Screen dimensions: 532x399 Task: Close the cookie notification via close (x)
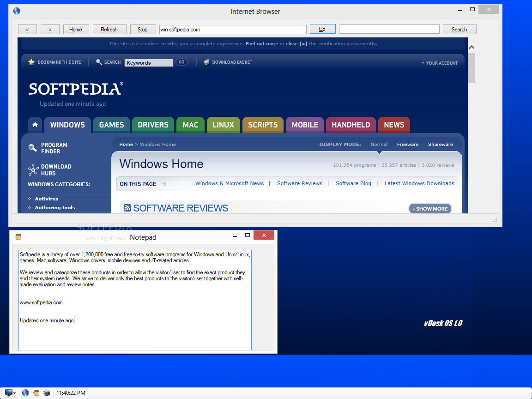(296, 44)
